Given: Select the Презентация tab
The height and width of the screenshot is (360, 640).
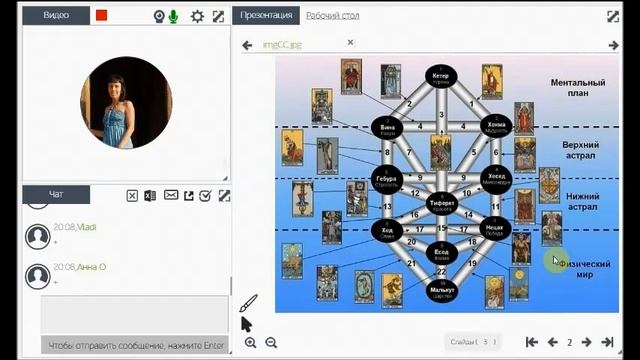Looking at the screenshot, I should click(x=266, y=15).
